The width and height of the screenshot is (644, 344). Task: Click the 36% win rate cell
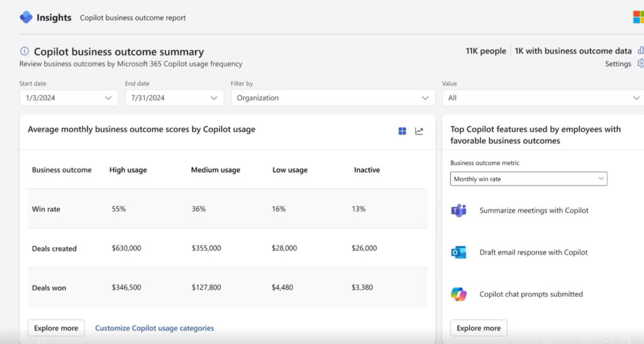(x=198, y=209)
